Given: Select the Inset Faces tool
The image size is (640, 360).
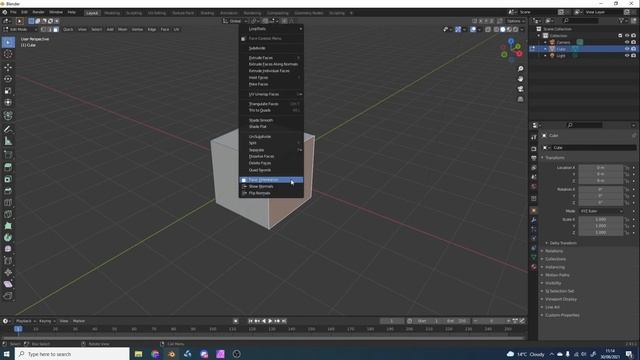Looking at the screenshot, I should click(x=8, y=179).
